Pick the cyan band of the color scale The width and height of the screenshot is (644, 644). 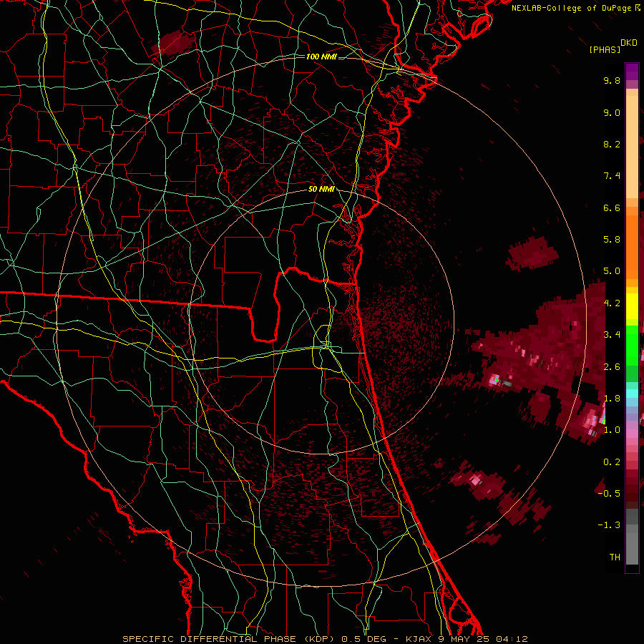[632, 394]
